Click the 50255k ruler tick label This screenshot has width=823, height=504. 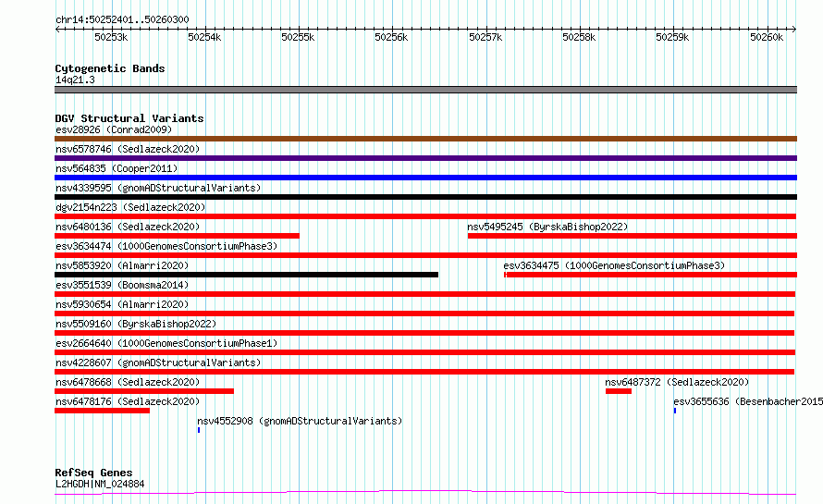[298, 37]
